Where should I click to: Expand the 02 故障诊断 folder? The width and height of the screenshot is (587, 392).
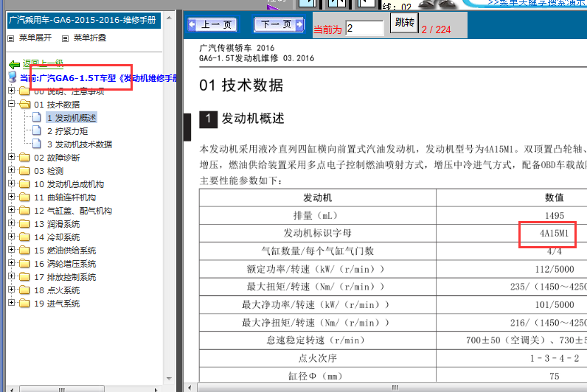click(x=12, y=157)
